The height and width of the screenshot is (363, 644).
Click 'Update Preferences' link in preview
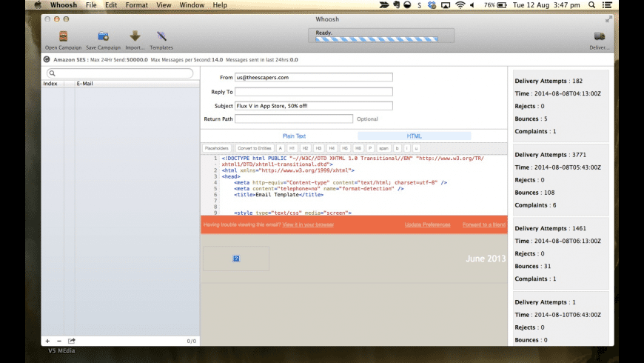427,224
